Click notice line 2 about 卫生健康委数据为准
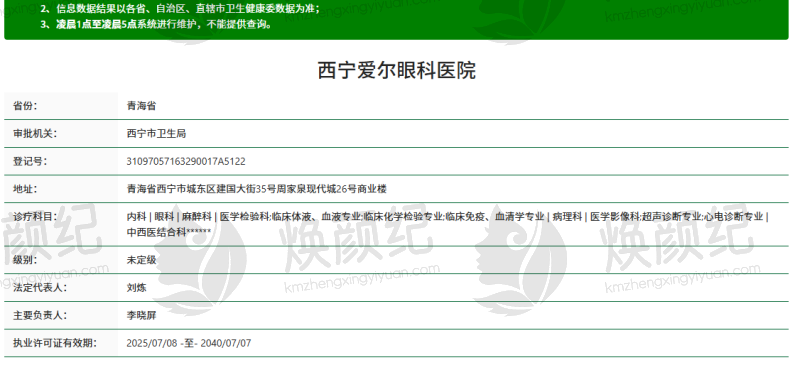The width and height of the screenshot is (800, 365). click(x=180, y=8)
